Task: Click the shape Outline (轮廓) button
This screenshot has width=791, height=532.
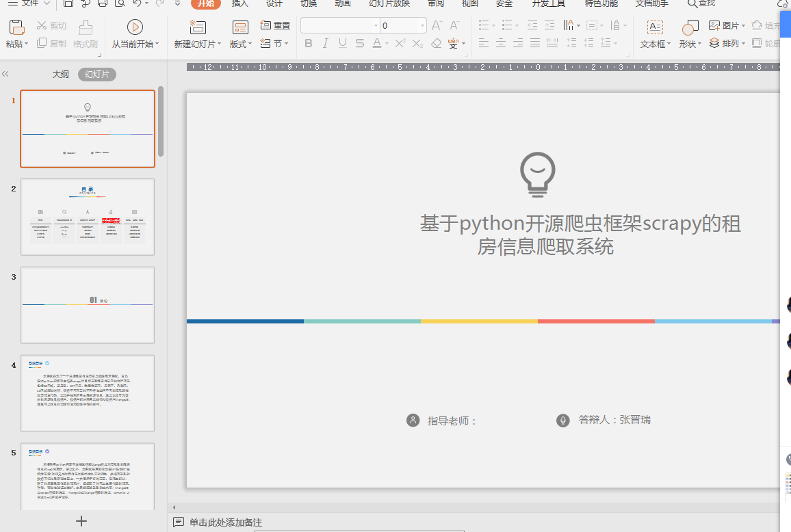Action: pyautogui.click(x=765, y=43)
